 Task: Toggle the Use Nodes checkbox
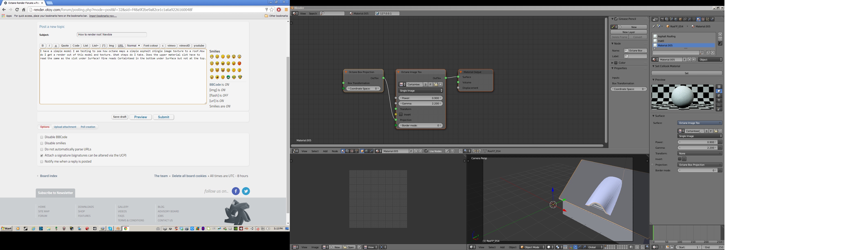(426, 151)
